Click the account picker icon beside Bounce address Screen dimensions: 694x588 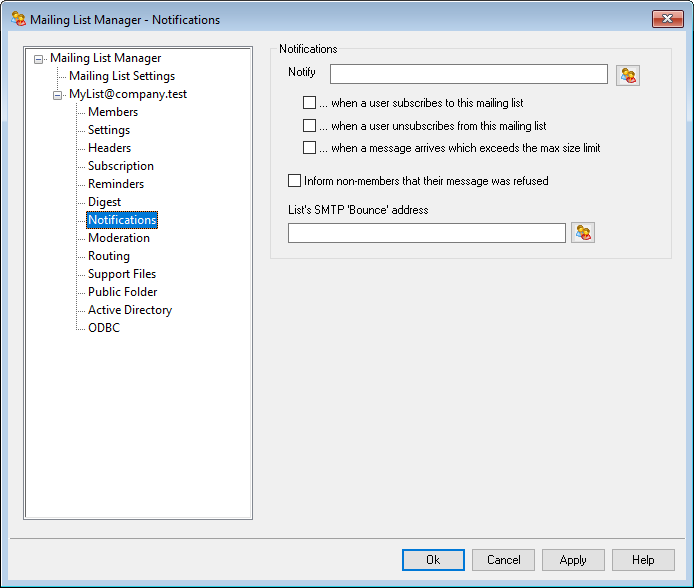pos(583,233)
